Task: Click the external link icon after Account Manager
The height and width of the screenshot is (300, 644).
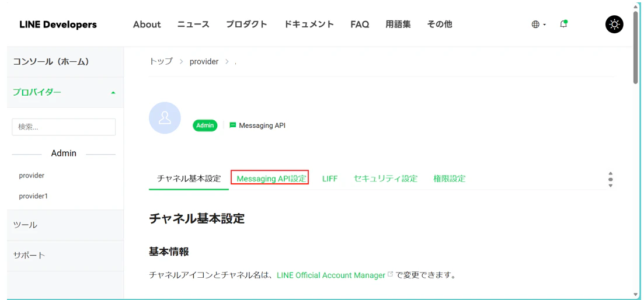Action: [x=391, y=274]
